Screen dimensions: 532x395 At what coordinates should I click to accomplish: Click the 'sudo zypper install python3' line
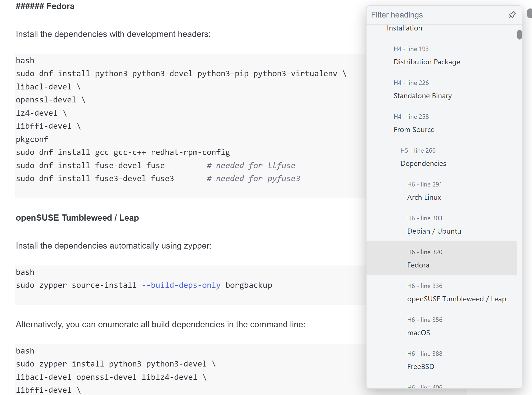[116, 364]
